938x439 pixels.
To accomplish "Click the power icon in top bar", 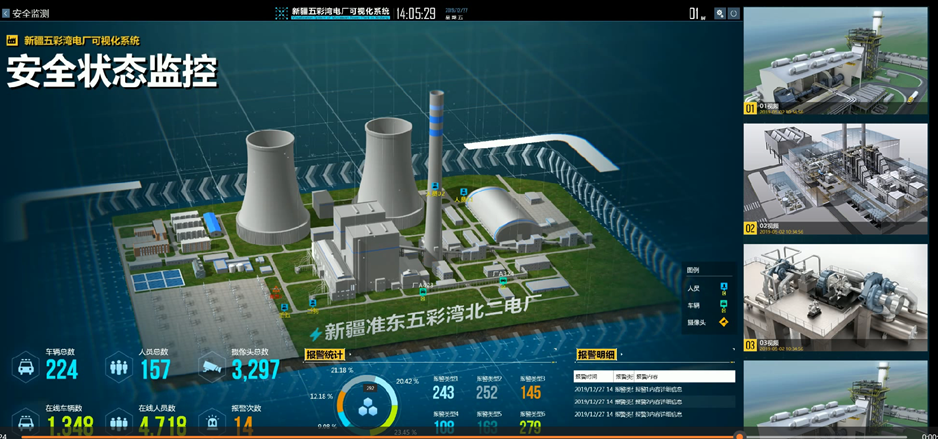I will pos(733,13).
